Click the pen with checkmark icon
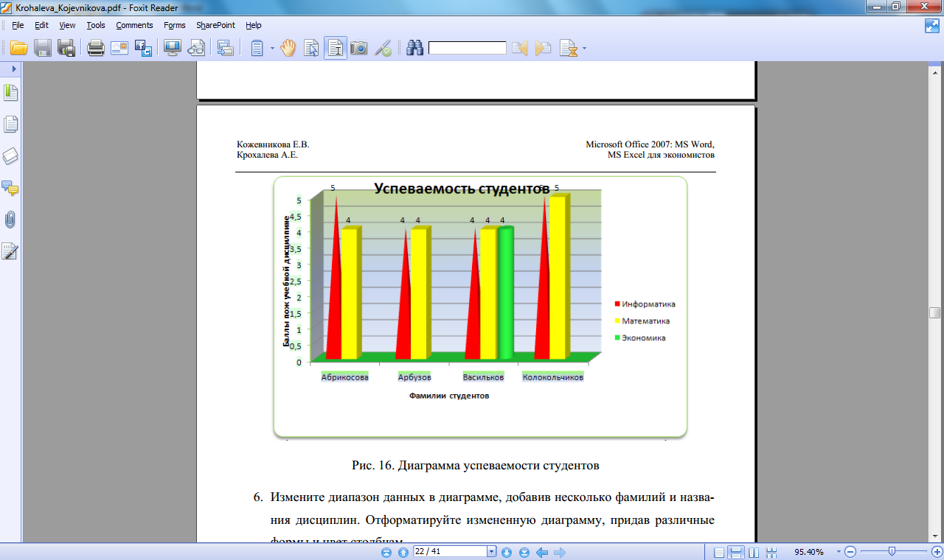 click(383, 49)
